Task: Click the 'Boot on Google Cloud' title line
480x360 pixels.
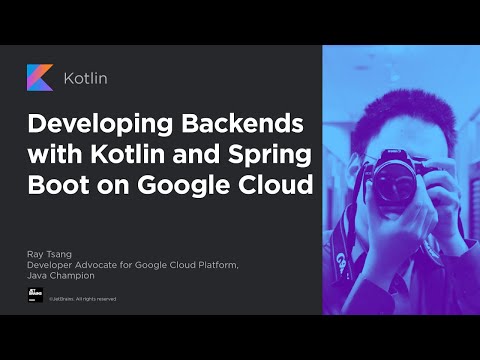Action: click(170, 185)
